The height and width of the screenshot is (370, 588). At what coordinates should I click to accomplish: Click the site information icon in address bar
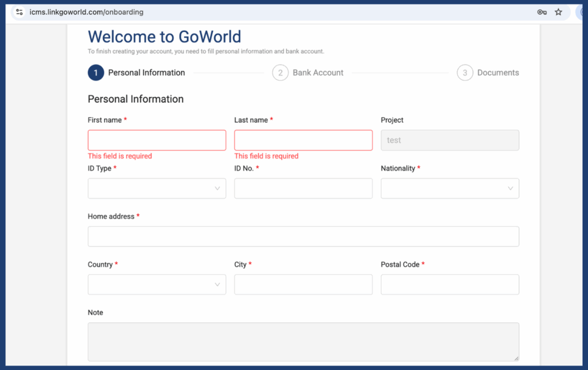point(20,12)
